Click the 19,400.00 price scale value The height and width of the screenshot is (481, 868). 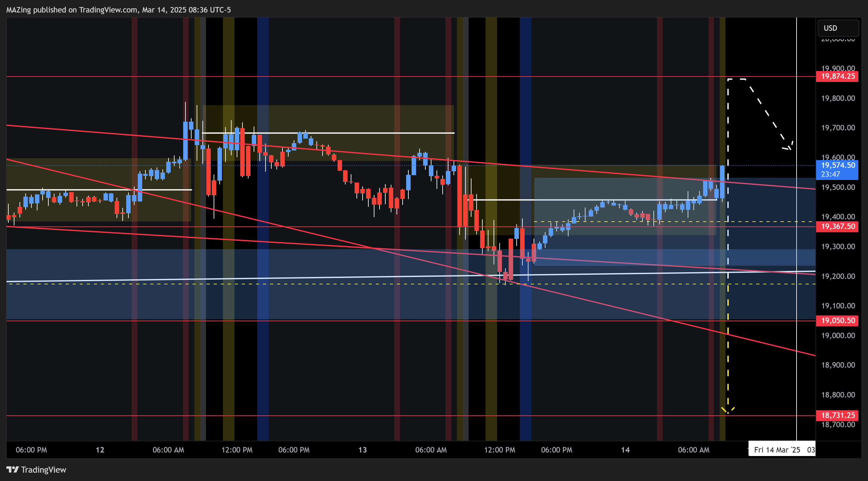[x=838, y=217]
